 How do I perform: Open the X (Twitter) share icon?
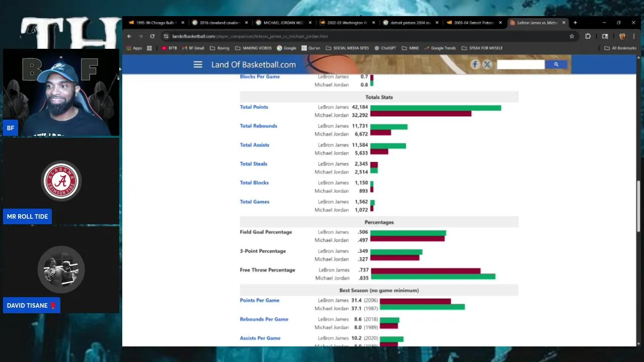(487, 64)
